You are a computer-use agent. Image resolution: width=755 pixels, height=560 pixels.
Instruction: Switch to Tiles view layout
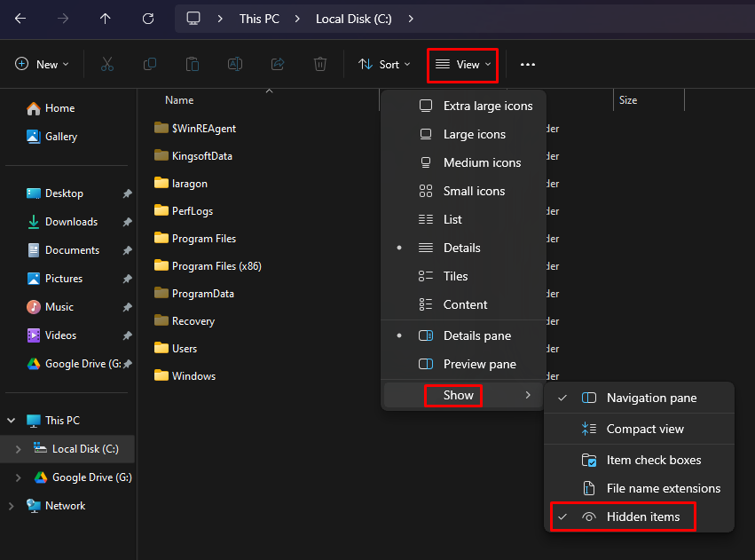pyautogui.click(x=463, y=276)
